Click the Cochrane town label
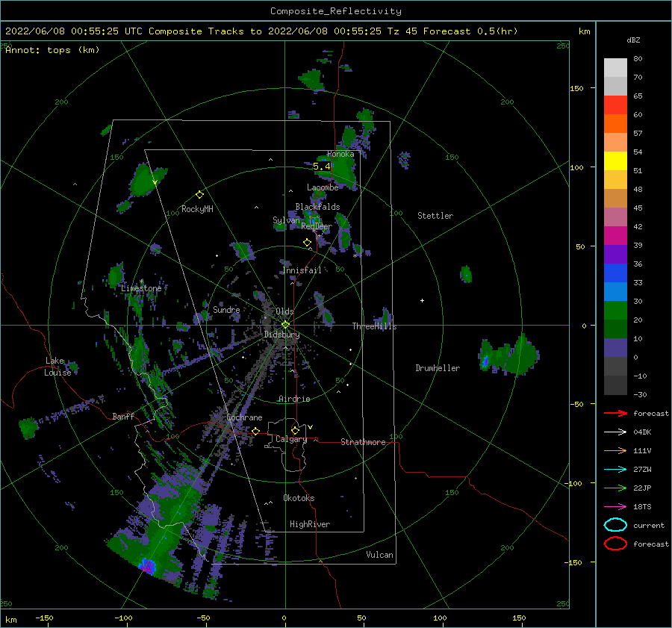The image size is (672, 628). 244,417
